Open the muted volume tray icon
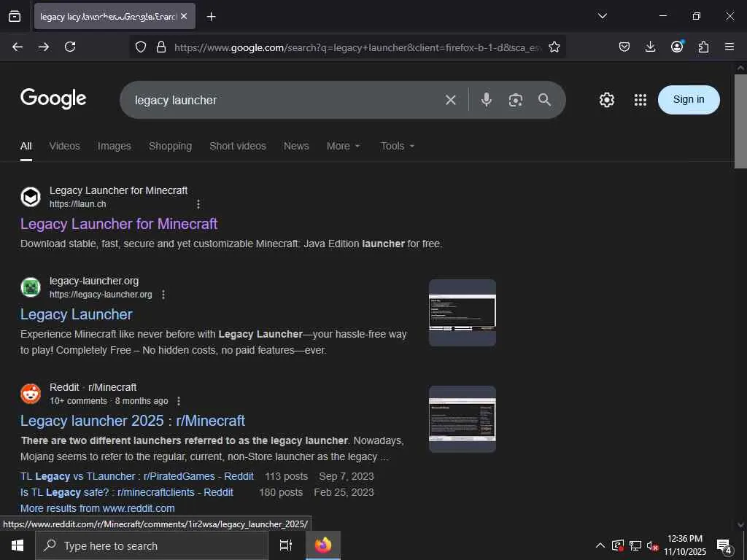 [653, 545]
